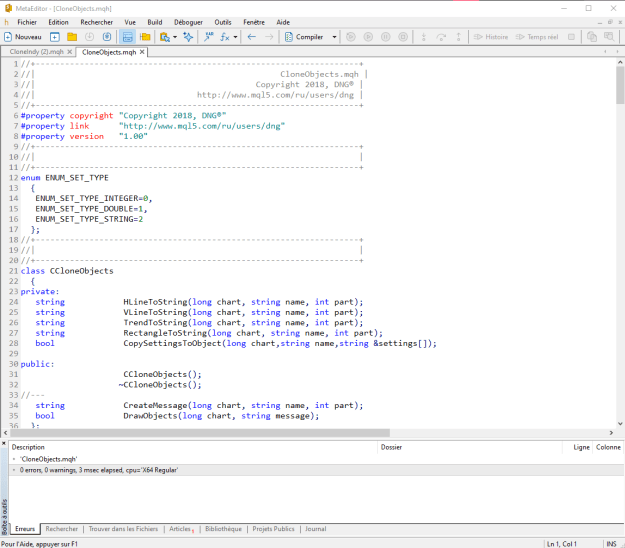
Task: Switch to the CloneIndy (2).mqh tab
Action: (x=36, y=52)
